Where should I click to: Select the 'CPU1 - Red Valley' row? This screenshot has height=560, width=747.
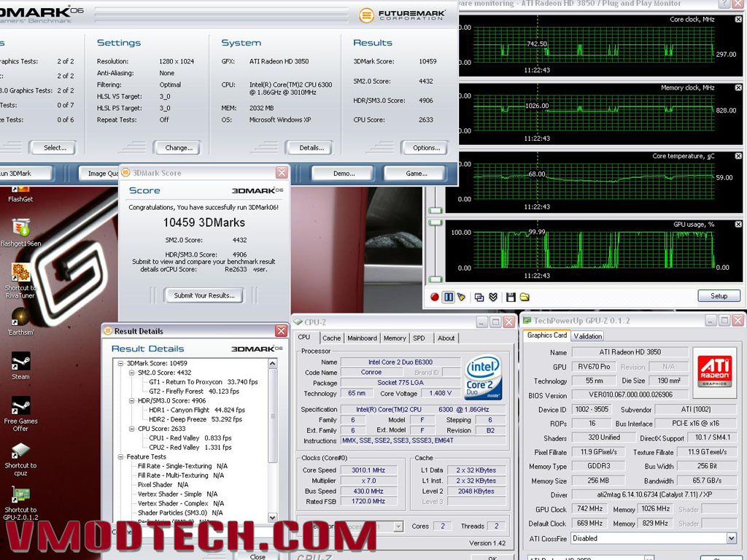pos(190,438)
